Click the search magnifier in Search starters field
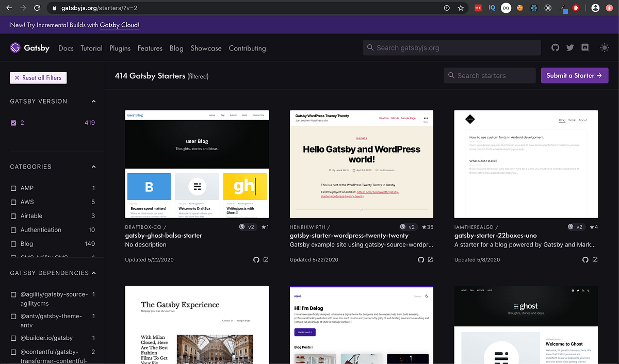619x364 pixels. coord(451,75)
